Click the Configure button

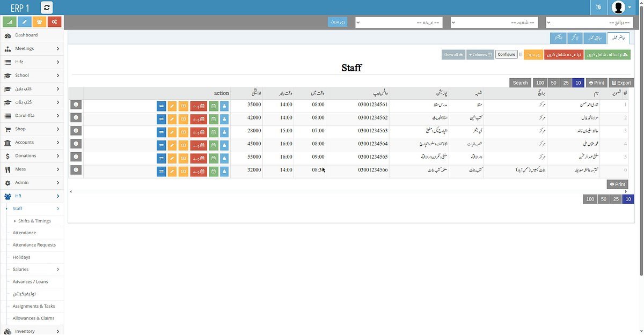[506, 55]
